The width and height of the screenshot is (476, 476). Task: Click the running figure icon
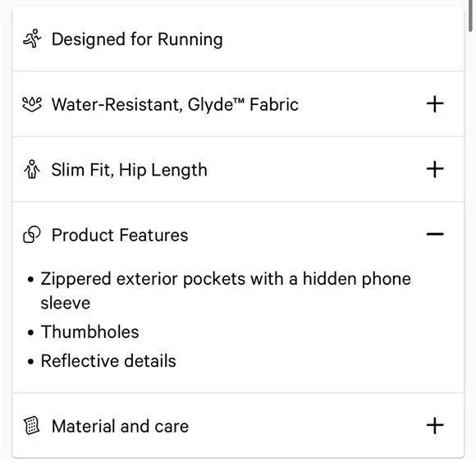32,39
